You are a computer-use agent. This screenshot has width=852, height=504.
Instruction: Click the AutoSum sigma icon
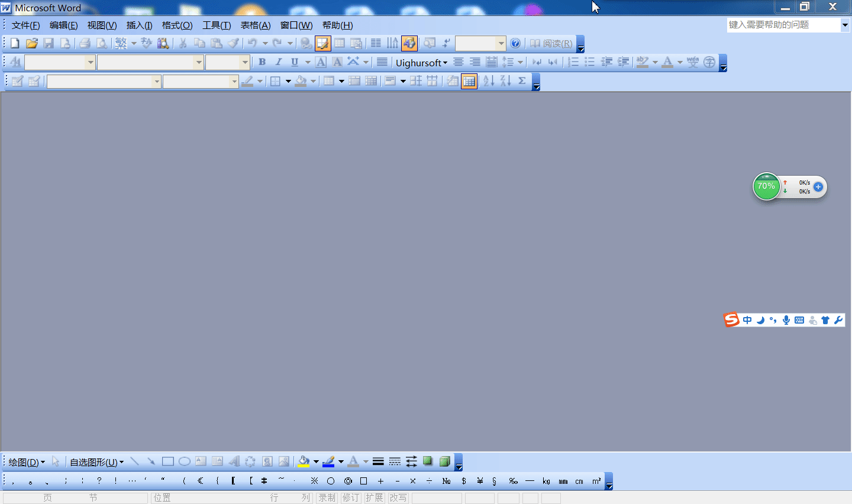(x=522, y=81)
